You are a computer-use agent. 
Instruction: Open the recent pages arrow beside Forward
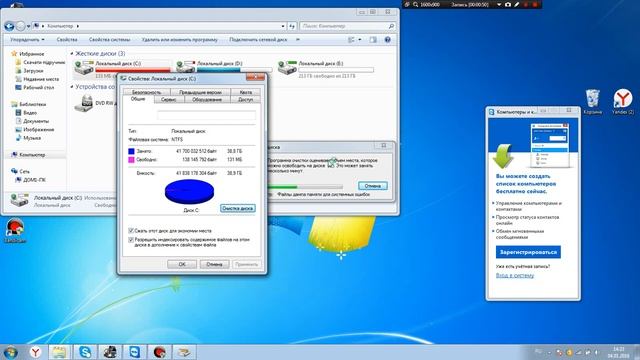[x=28, y=26]
